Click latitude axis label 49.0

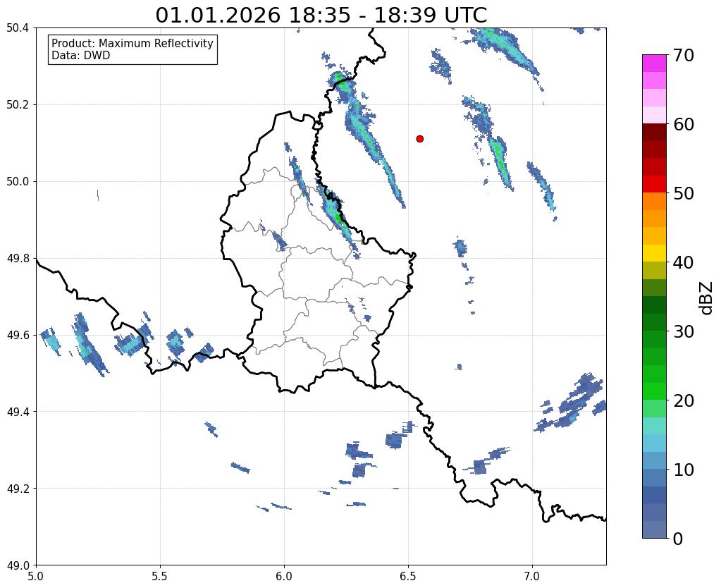pyautogui.click(x=18, y=565)
